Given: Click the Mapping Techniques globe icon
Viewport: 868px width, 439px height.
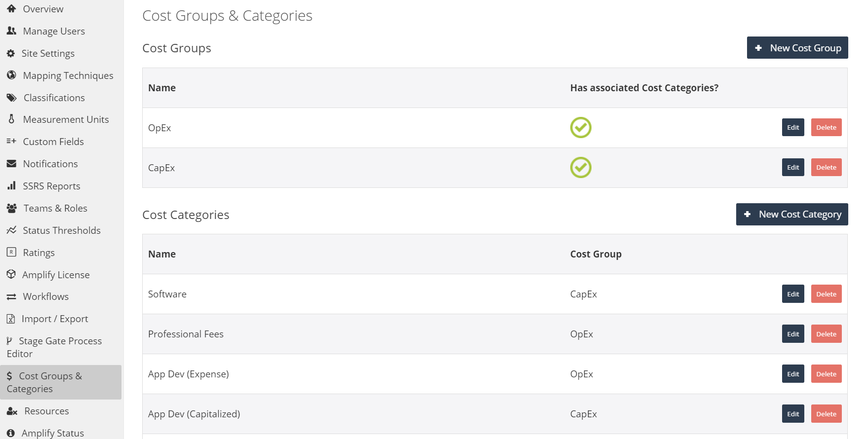Looking at the screenshot, I should tap(11, 75).
